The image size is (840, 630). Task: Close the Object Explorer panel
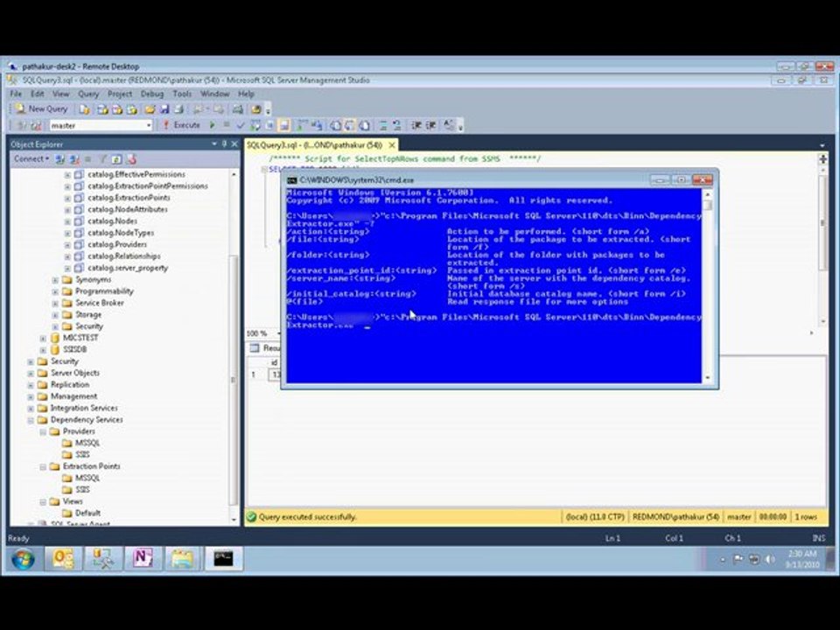pyautogui.click(x=234, y=144)
